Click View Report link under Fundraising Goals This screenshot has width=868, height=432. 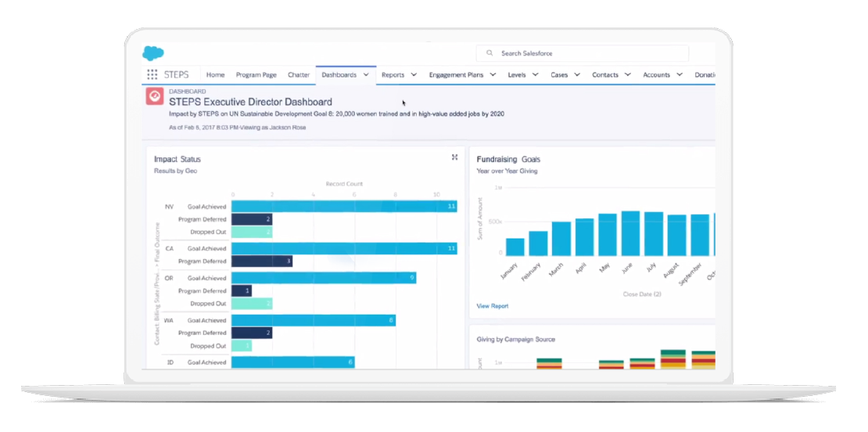tap(493, 306)
